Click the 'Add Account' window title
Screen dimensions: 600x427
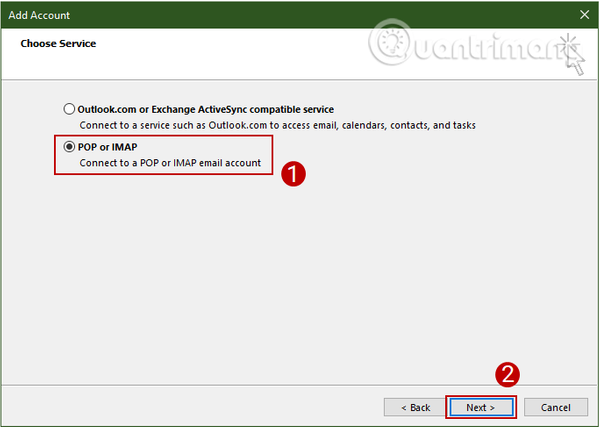tap(39, 15)
